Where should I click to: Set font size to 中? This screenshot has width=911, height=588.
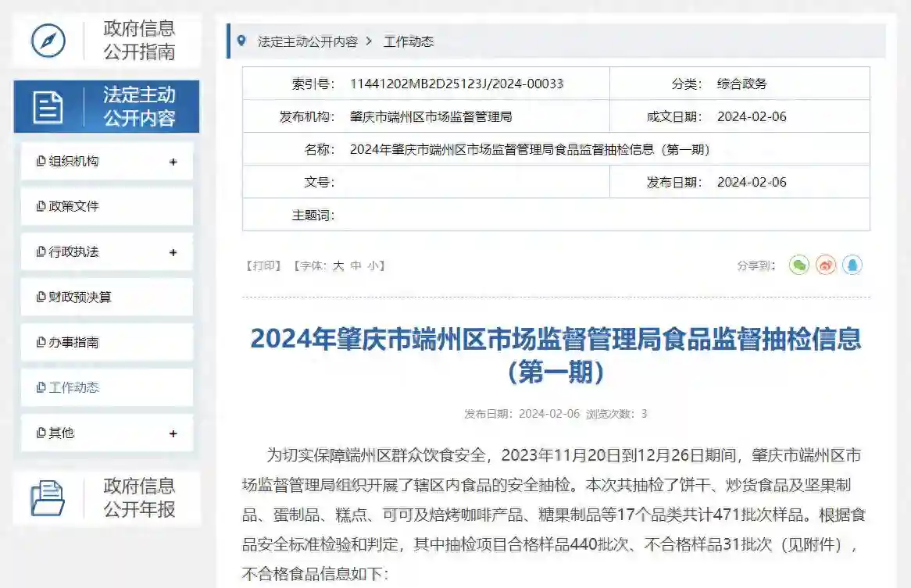coord(355,265)
